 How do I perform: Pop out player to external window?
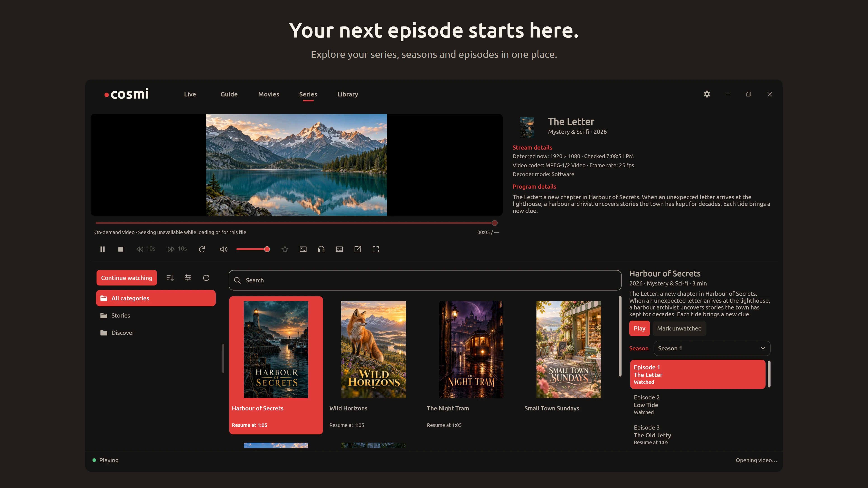(x=358, y=249)
